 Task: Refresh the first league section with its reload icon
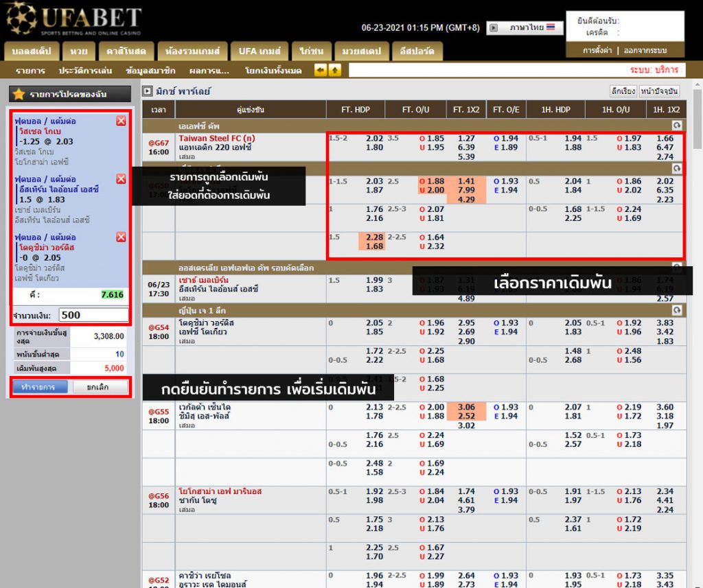pos(676,126)
